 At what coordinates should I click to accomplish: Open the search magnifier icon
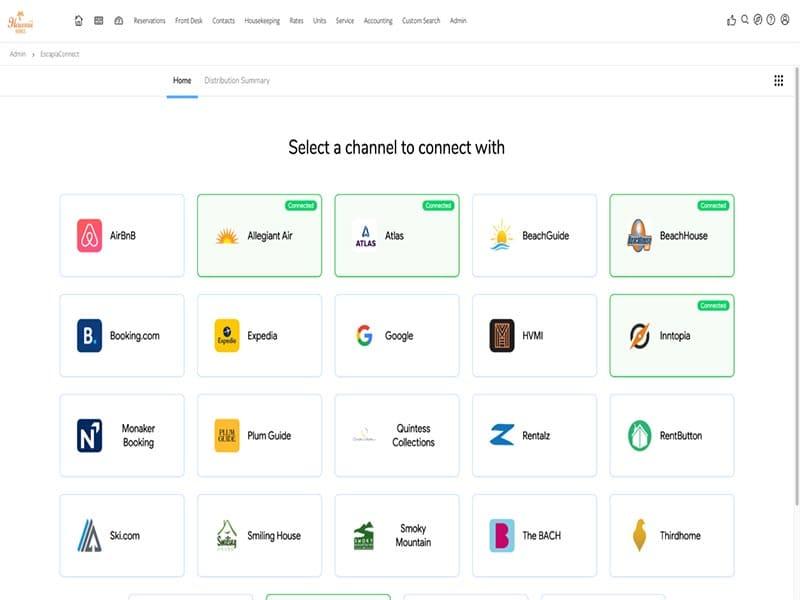coord(745,19)
